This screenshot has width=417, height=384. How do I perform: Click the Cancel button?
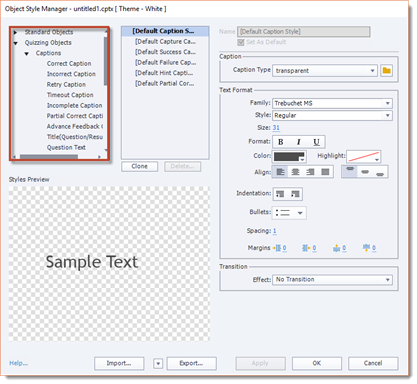click(373, 363)
